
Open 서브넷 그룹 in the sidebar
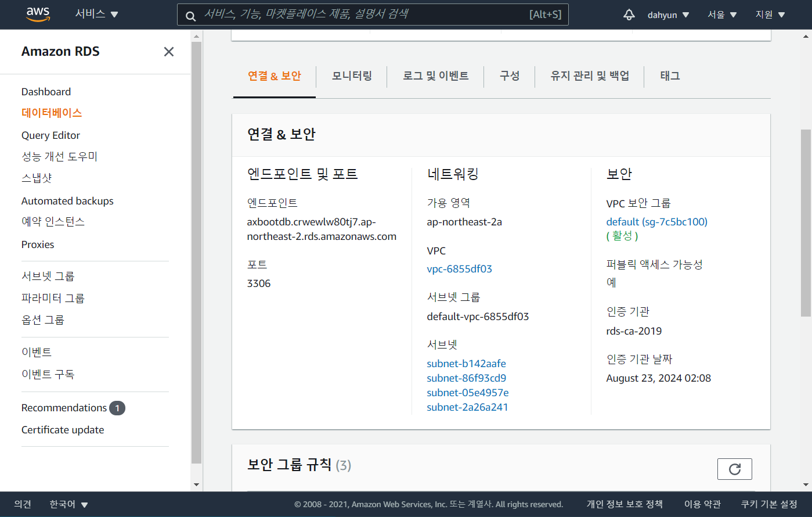click(x=48, y=277)
